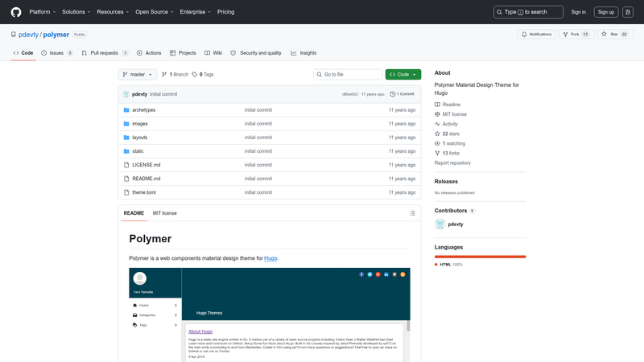Click the 0 Tags link
The height and width of the screenshot is (362, 644).
pos(203,74)
